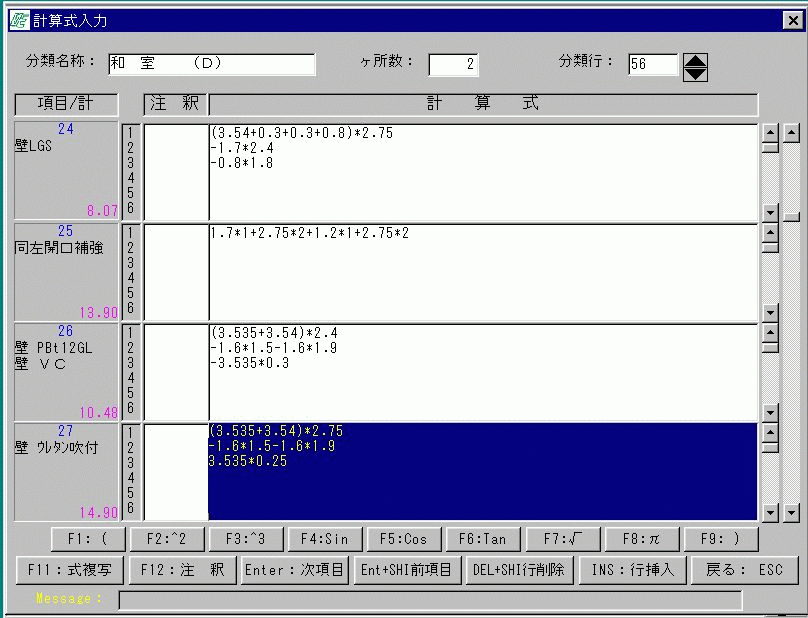Screen dimensions: 808x618
Task: Click the 分類名称 text field
Action: pyautogui.click(x=210, y=64)
